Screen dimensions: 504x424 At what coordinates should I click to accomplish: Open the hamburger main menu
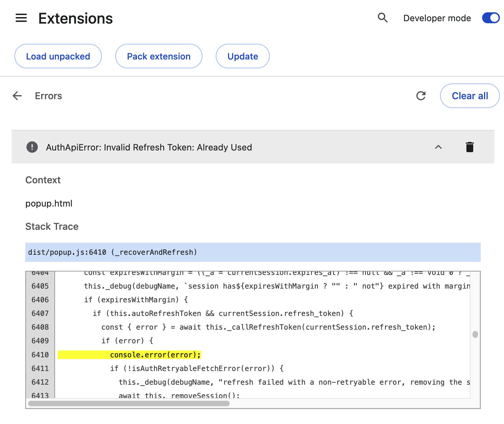[21, 18]
